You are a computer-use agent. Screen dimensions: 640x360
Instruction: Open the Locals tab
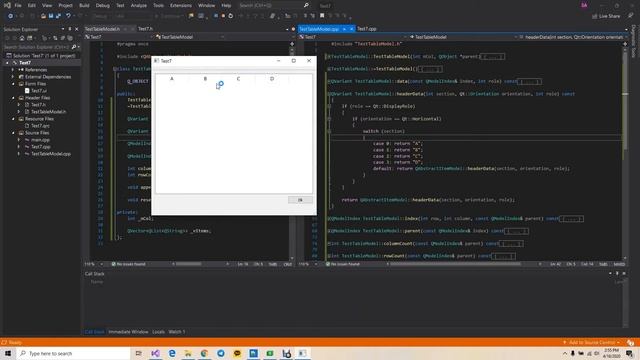tap(158, 332)
